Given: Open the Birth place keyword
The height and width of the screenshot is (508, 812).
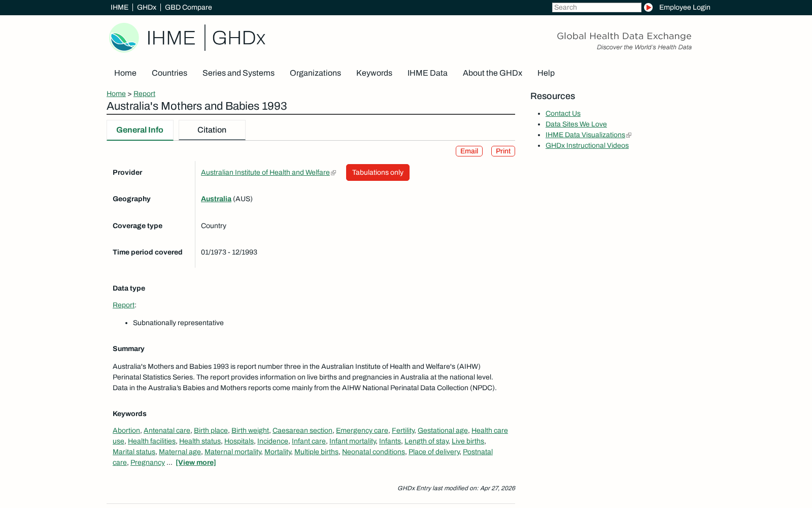Looking at the screenshot, I should tap(211, 430).
